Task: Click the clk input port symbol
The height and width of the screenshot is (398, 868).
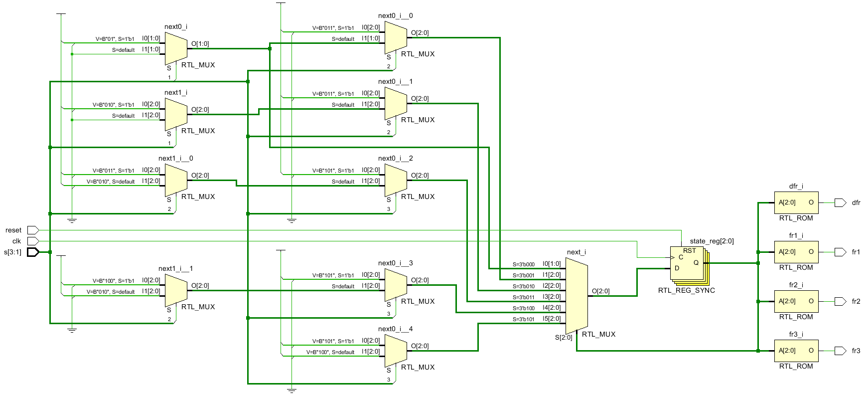Action: pyautogui.click(x=33, y=241)
